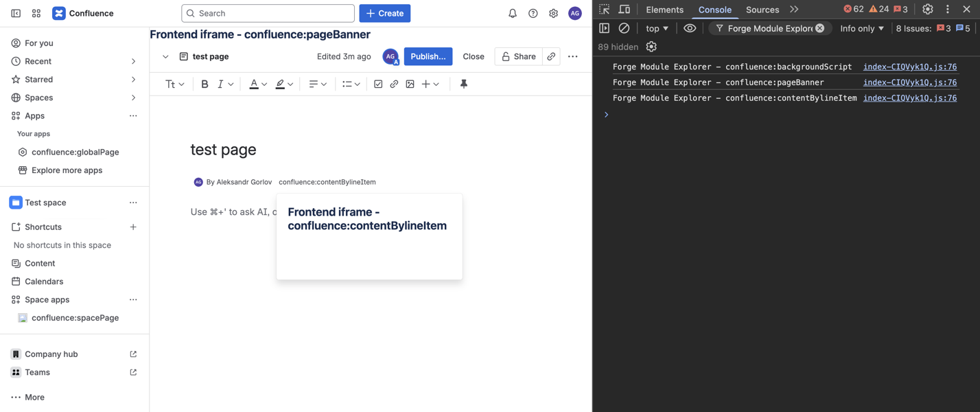Toggle device toolbar in DevTools
This screenshot has height=412, width=980.
pyautogui.click(x=624, y=10)
